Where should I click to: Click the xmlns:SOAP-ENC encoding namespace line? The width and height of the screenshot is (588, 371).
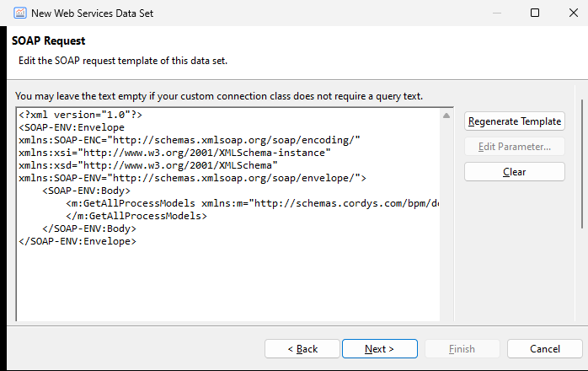pos(190,140)
